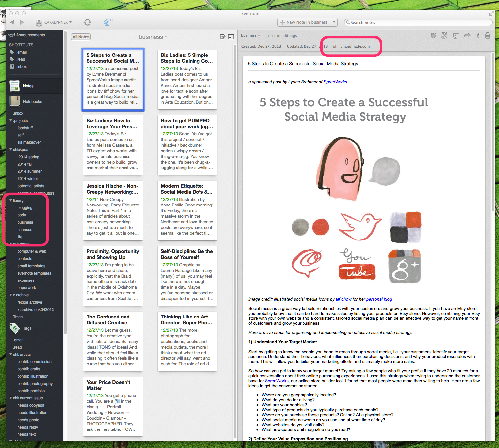
Task: Open the finances notebook
Action: pos(25,230)
